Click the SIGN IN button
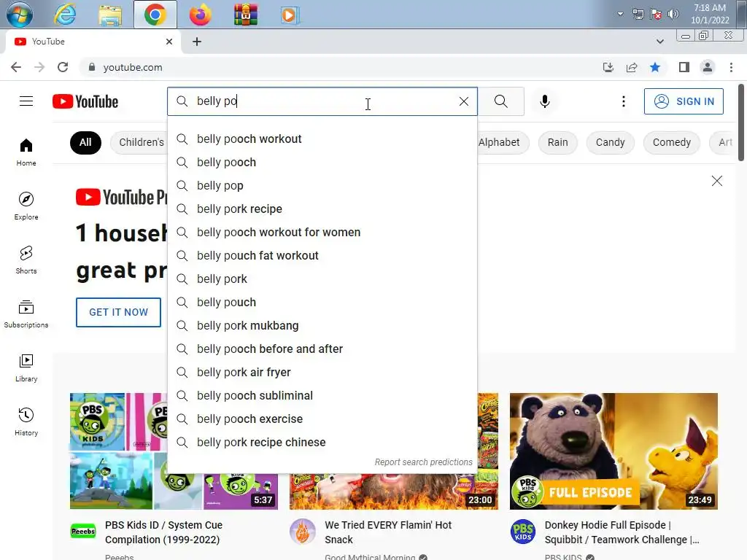The width and height of the screenshot is (747, 560). coord(684,101)
